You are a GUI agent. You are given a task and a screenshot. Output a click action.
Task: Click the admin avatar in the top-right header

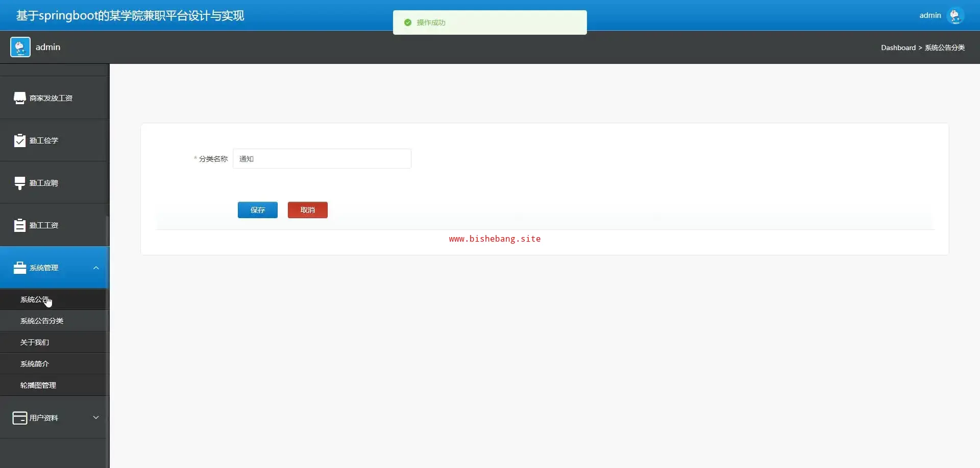point(955,15)
